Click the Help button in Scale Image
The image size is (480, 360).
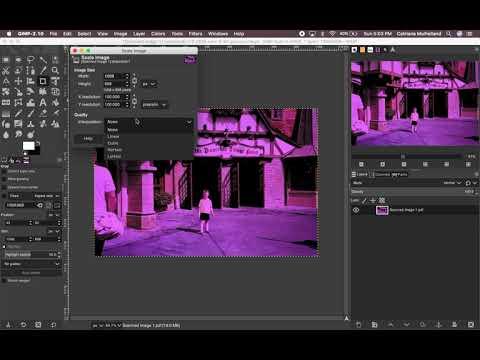pyautogui.click(x=88, y=138)
